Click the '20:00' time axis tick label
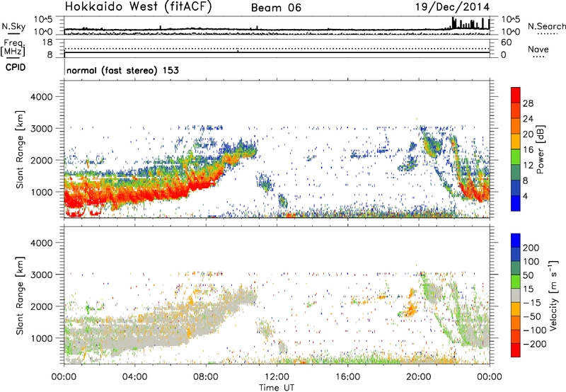 click(418, 377)
